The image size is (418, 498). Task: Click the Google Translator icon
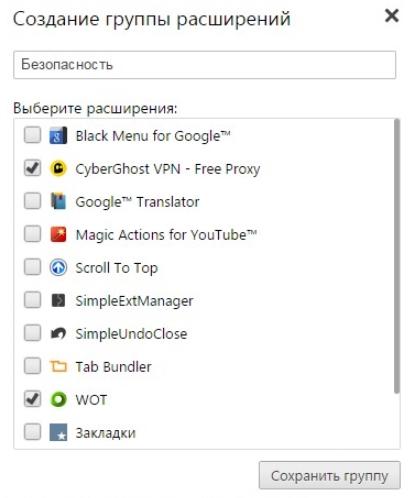[x=58, y=201]
